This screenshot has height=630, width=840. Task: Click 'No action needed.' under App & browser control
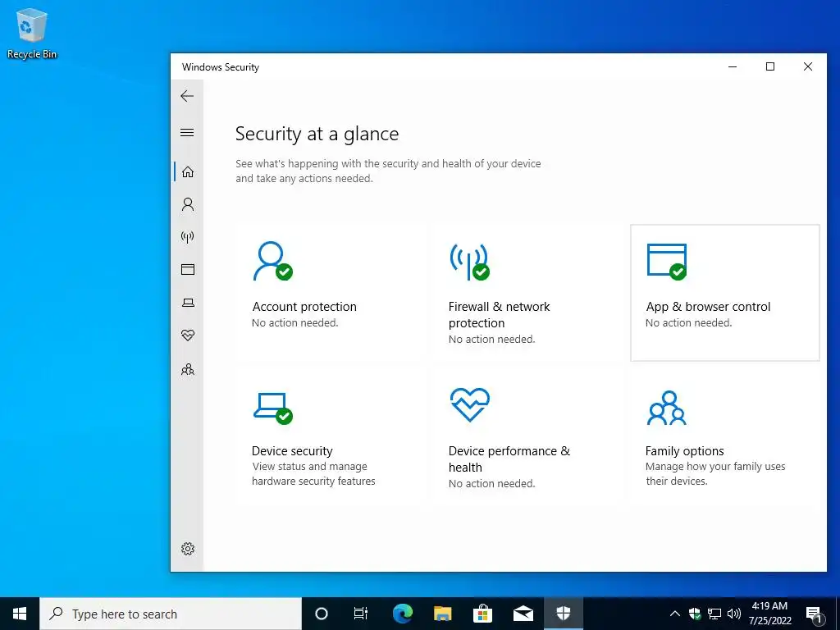tap(688, 322)
